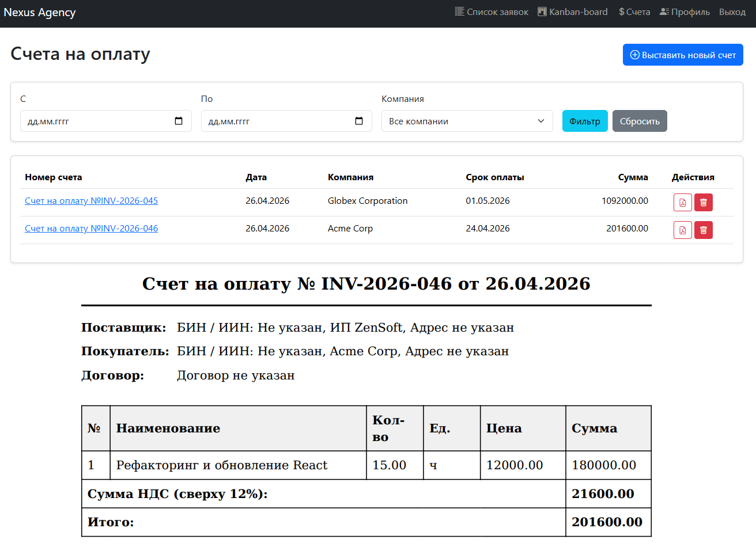This screenshot has height=551, width=756.
Task: Click the Срок оплаты column header
Action: pyautogui.click(x=495, y=177)
